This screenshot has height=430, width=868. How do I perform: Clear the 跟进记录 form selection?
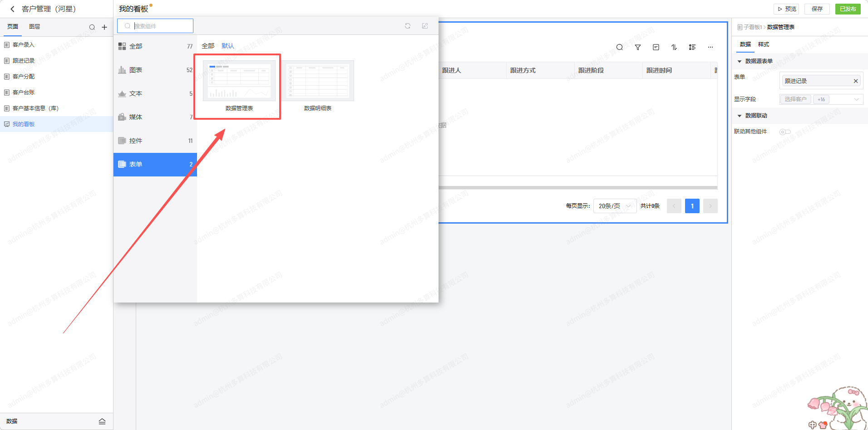tap(856, 81)
